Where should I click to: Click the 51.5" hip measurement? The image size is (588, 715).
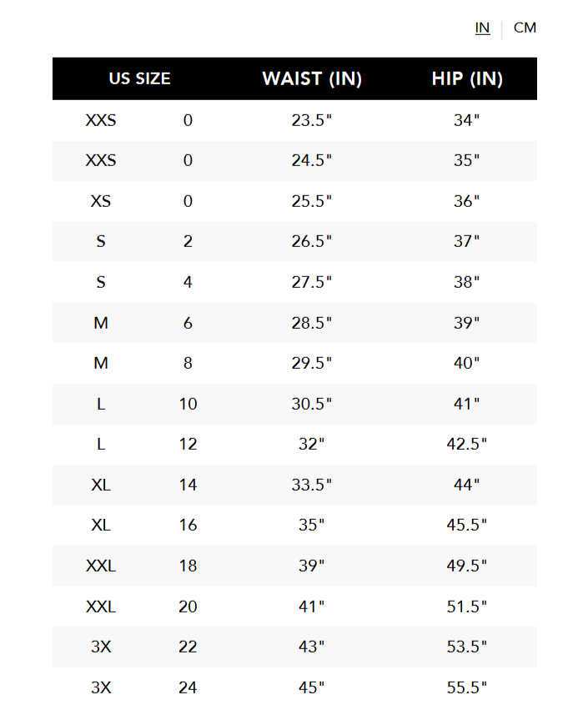click(x=467, y=607)
